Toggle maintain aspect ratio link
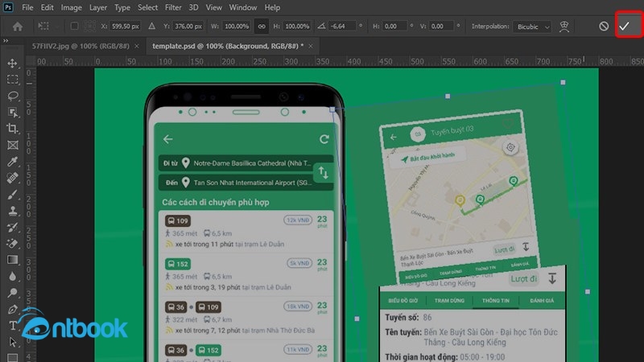This screenshot has width=644, height=362. coord(262,27)
